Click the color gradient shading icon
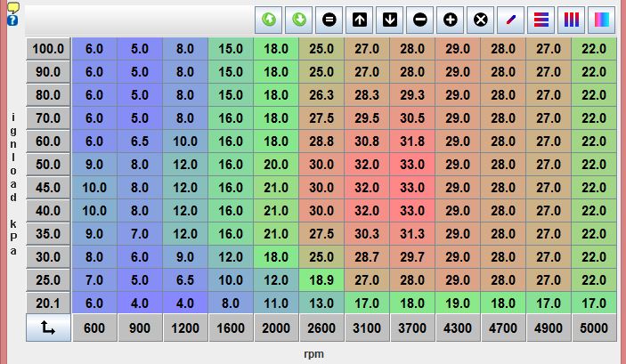Viewport: 626px width, 364px height. [x=603, y=19]
